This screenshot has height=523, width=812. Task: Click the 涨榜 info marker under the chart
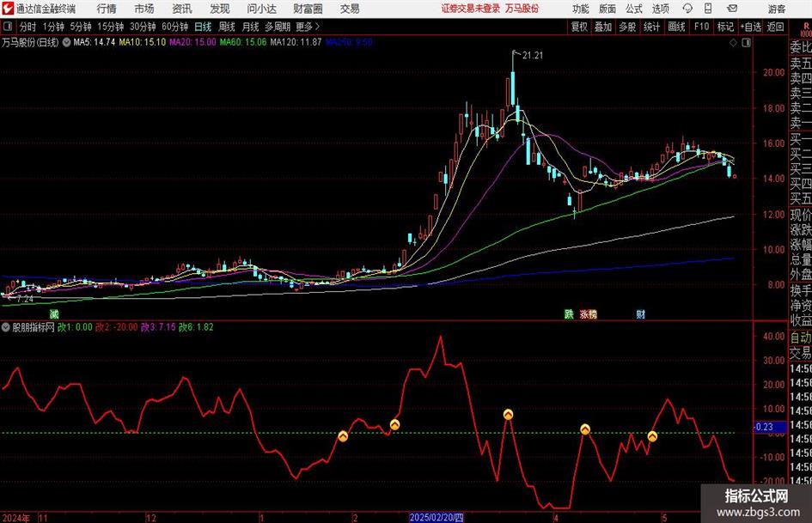pyautogui.click(x=589, y=313)
